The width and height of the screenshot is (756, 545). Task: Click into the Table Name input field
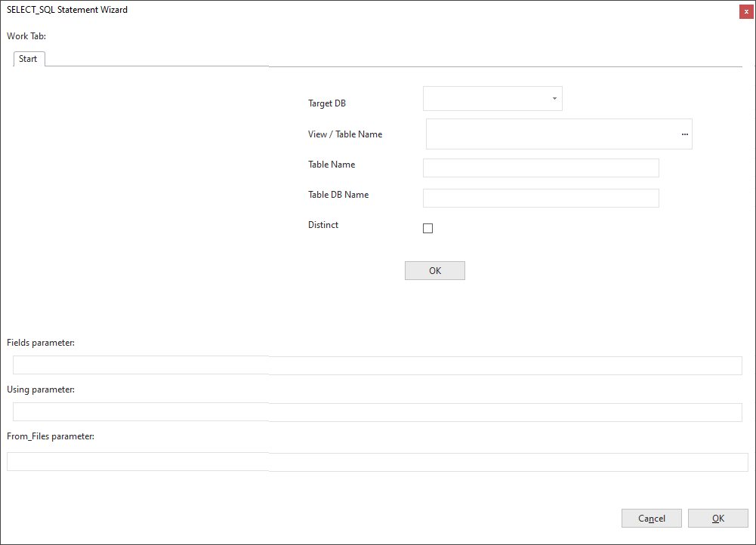click(x=541, y=168)
